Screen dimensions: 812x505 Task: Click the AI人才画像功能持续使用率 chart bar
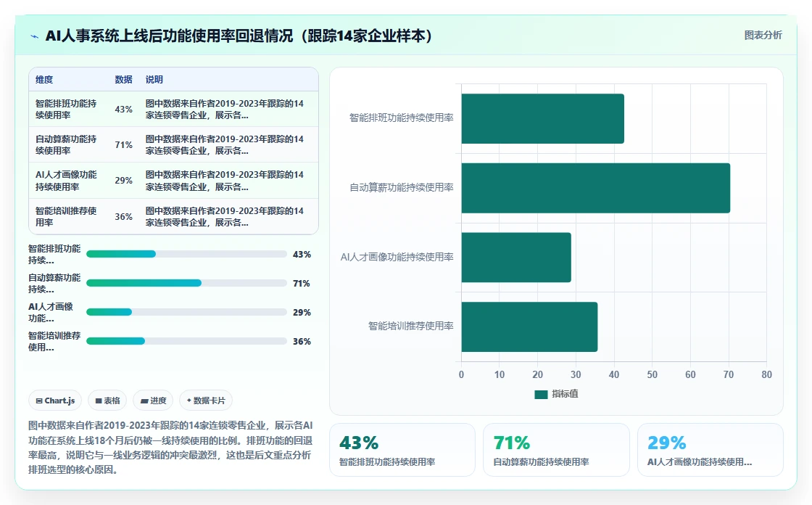516,257
